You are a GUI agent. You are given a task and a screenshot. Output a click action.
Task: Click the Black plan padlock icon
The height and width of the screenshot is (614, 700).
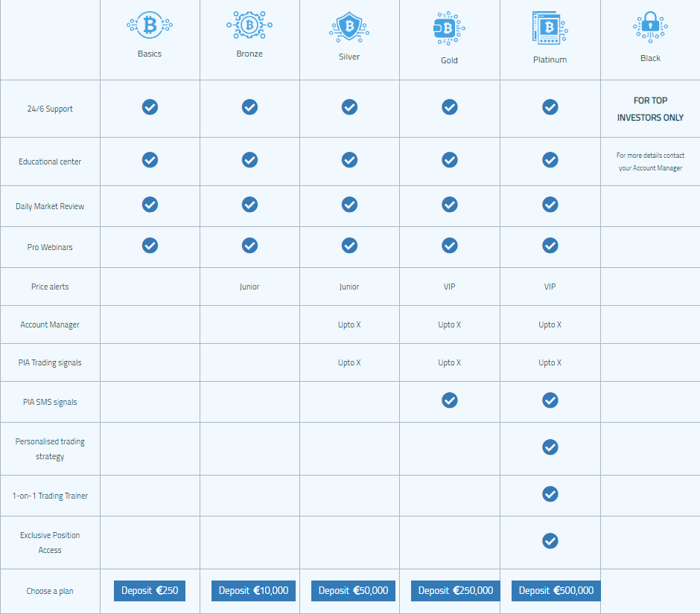tap(650, 28)
